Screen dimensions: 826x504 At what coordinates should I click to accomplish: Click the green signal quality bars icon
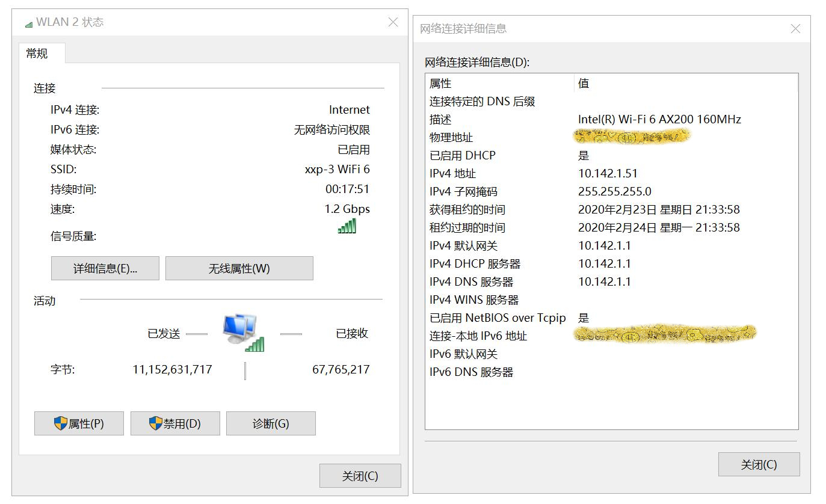coord(347,226)
